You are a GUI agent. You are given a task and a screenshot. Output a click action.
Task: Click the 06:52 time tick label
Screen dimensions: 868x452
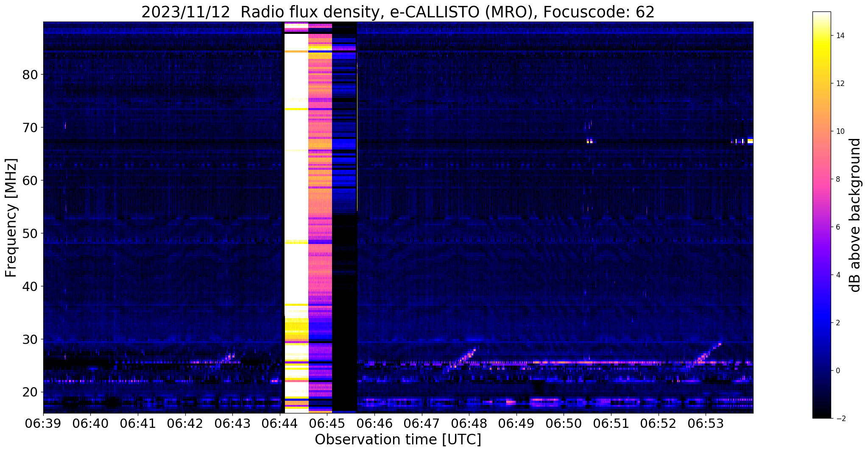658,423
